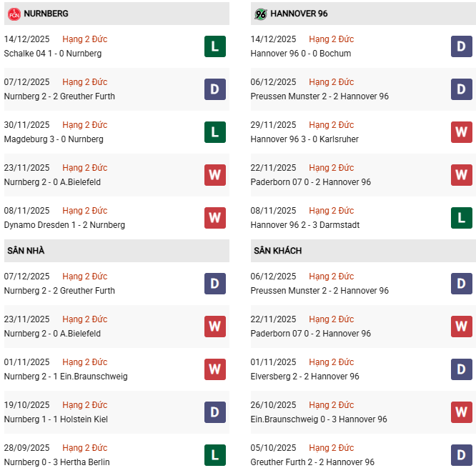Click W badge for Ein.Braunschweig 0-3 Hannover 96
This screenshot has width=476, height=473.
(462, 412)
